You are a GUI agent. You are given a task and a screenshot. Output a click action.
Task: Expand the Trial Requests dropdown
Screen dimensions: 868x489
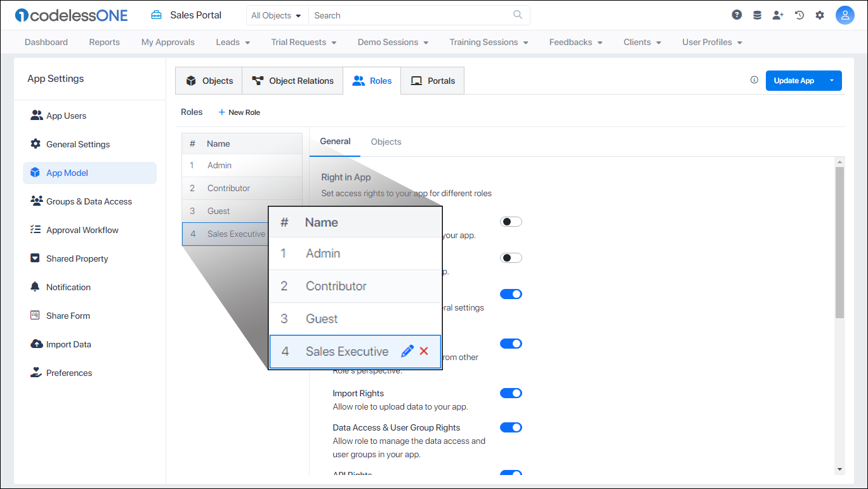pos(303,42)
